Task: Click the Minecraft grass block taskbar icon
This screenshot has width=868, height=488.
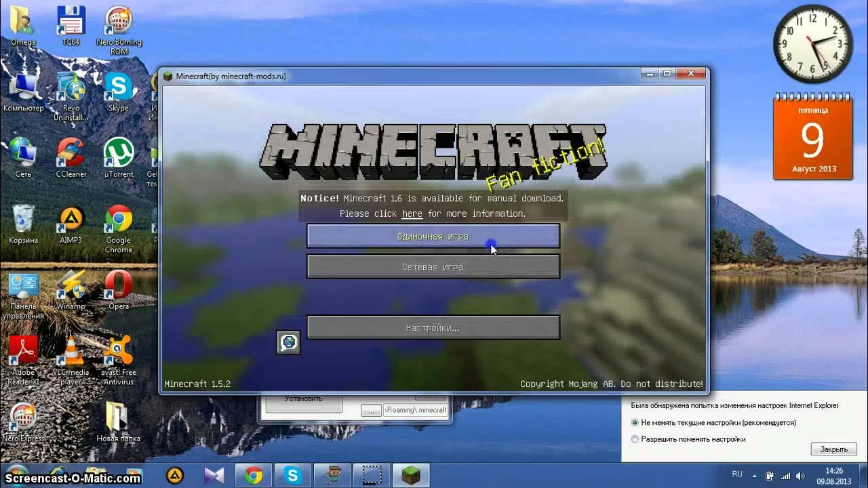Action: point(412,475)
